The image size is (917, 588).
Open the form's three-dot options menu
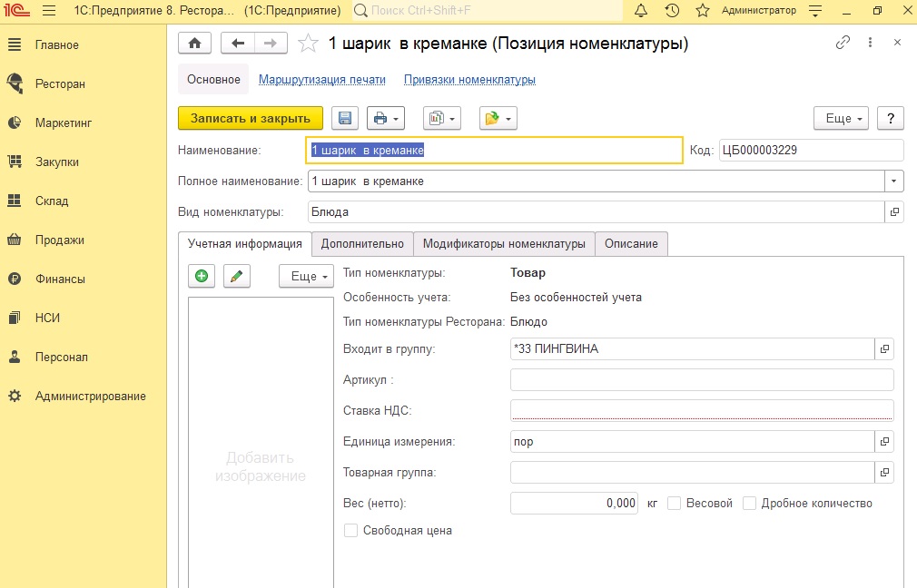point(870,42)
